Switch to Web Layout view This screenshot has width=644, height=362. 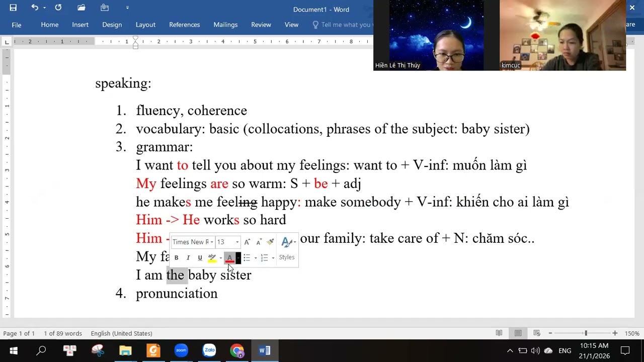pos(537,333)
